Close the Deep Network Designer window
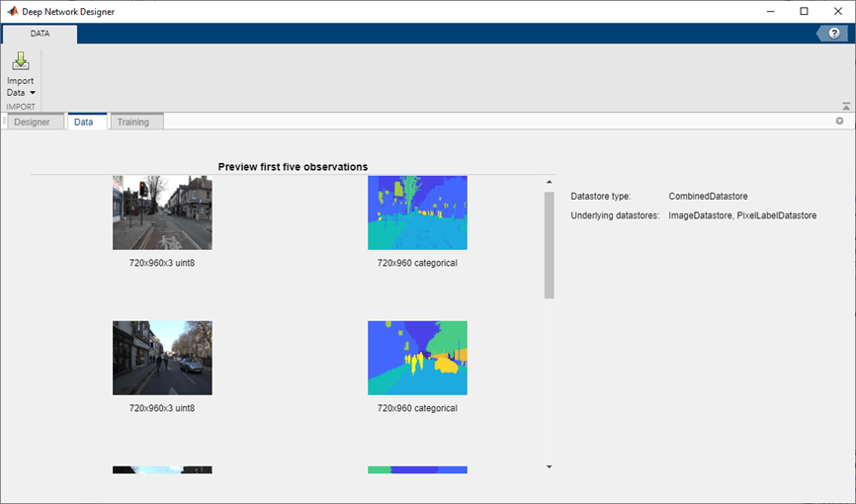The height and width of the screenshot is (504, 856). [838, 12]
